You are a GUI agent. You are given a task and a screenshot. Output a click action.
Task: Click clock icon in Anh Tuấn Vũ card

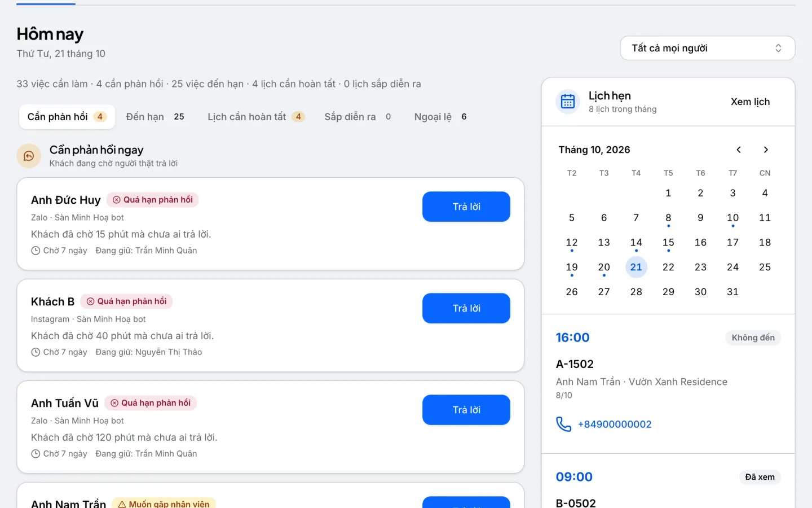tap(36, 454)
